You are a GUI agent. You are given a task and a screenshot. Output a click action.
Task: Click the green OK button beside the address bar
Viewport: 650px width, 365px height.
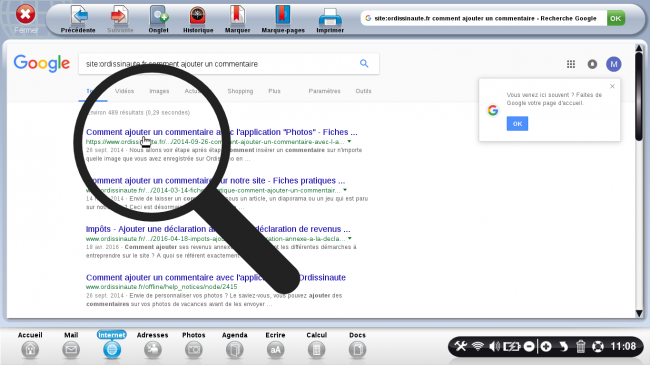pos(616,18)
